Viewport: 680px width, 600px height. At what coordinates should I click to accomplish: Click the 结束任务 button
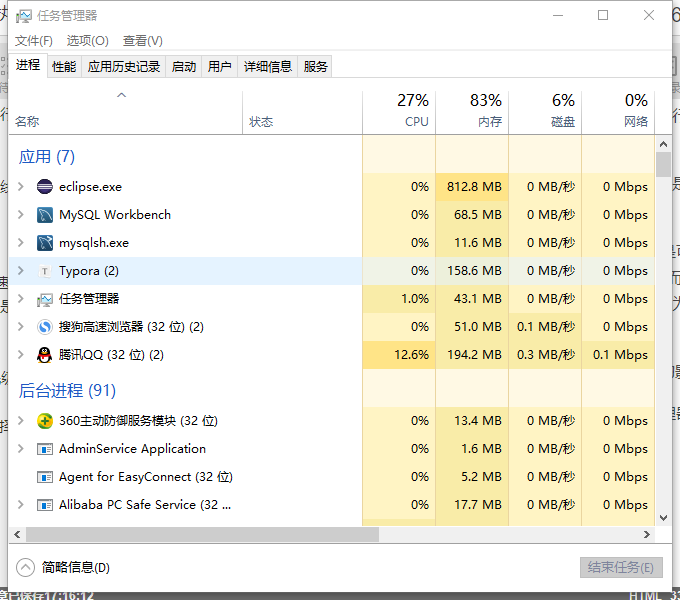(x=621, y=567)
